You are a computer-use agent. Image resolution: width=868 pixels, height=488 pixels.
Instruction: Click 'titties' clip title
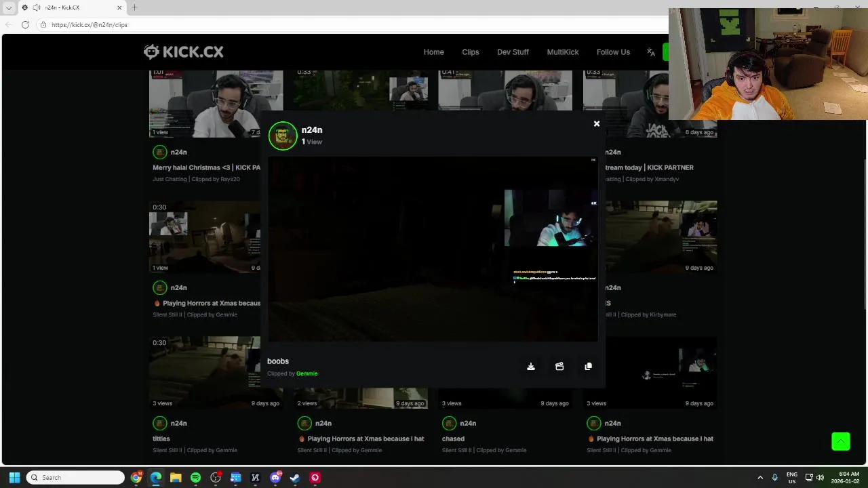[161, 439]
